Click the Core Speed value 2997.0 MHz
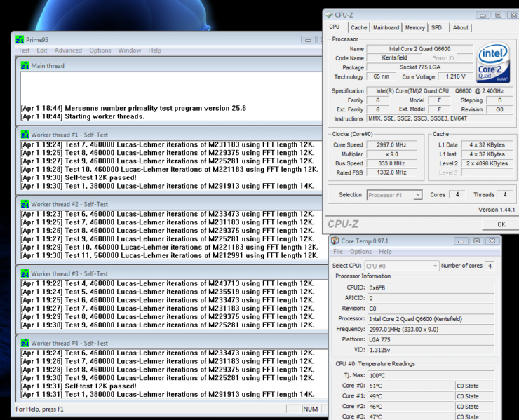This screenshot has width=519, height=420. click(391, 145)
